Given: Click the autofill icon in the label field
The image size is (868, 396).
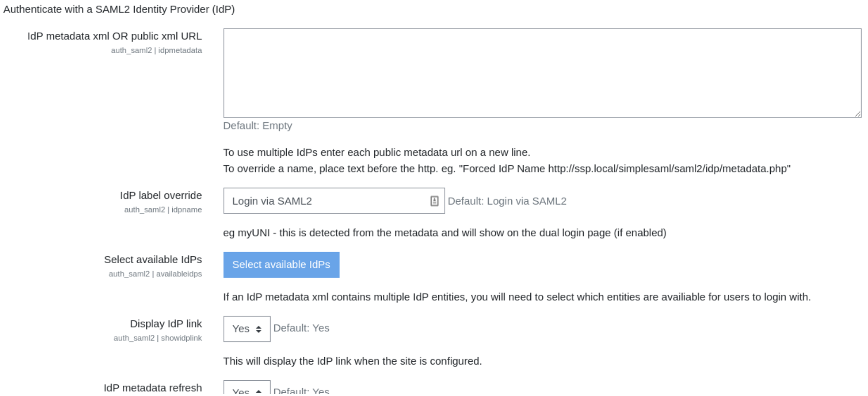Looking at the screenshot, I should pos(434,201).
